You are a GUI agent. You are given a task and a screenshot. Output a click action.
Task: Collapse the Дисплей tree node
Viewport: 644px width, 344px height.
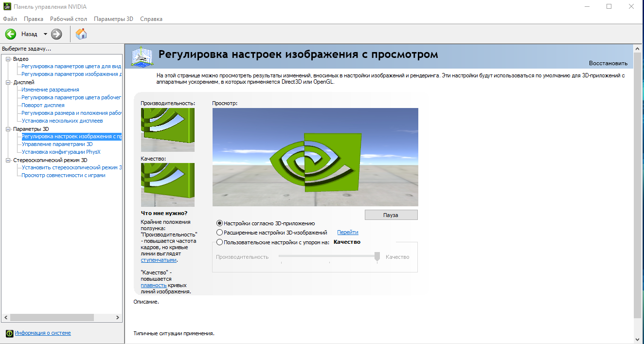click(8, 82)
